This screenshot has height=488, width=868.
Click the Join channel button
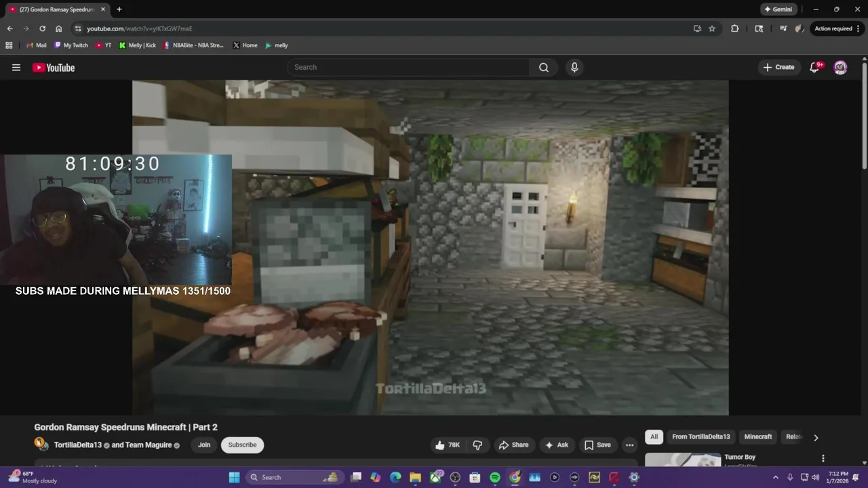pos(204,445)
